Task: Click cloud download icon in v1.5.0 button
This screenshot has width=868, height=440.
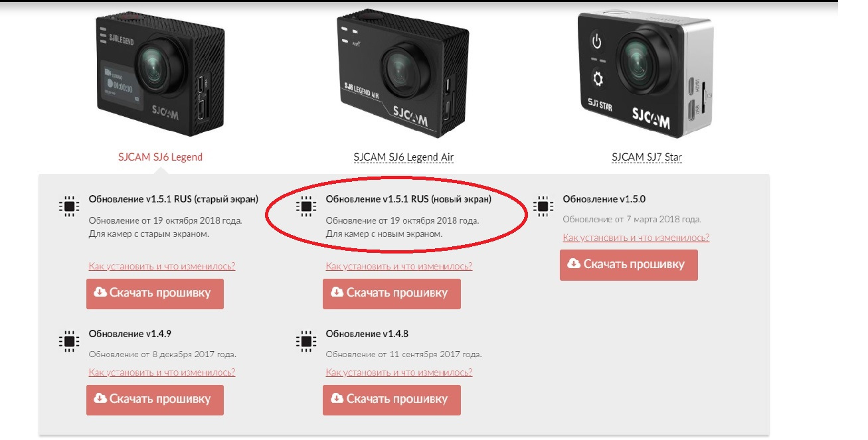Action: pos(574,264)
